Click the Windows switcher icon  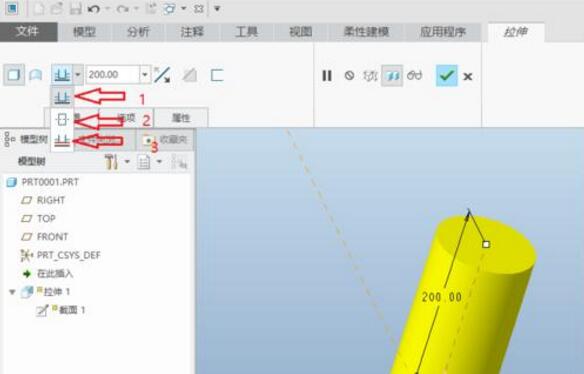(x=169, y=8)
